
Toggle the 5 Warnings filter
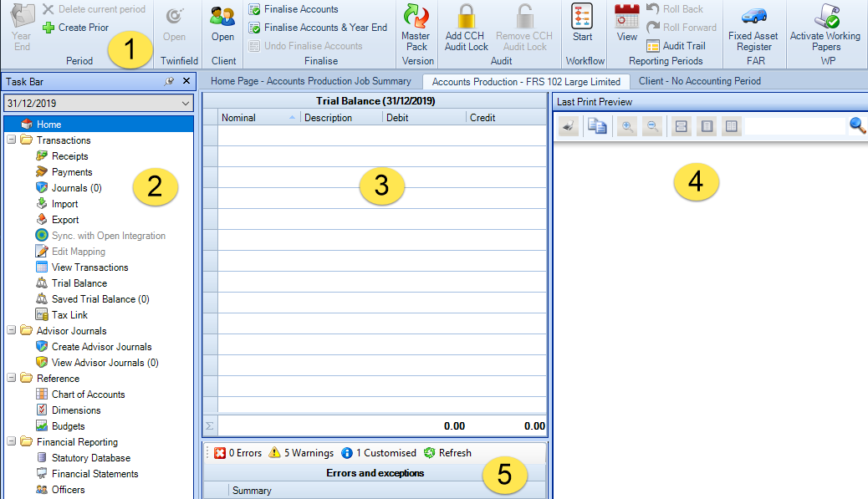tap(301, 453)
